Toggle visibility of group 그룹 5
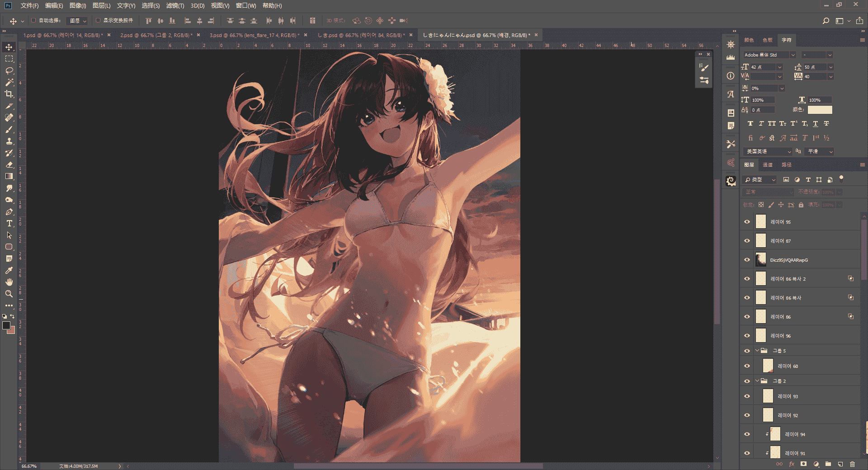 (747, 351)
